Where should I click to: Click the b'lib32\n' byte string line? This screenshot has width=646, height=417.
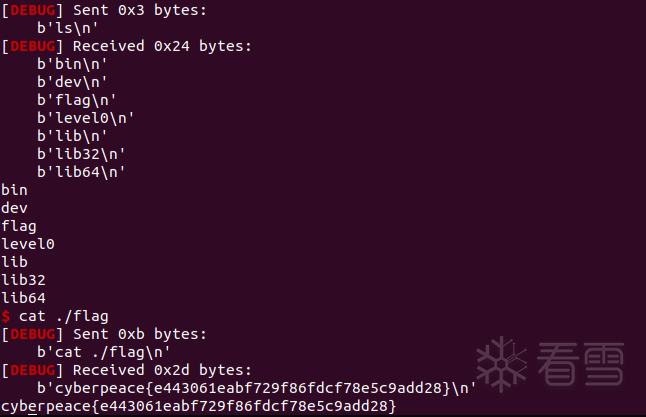(82, 153)
